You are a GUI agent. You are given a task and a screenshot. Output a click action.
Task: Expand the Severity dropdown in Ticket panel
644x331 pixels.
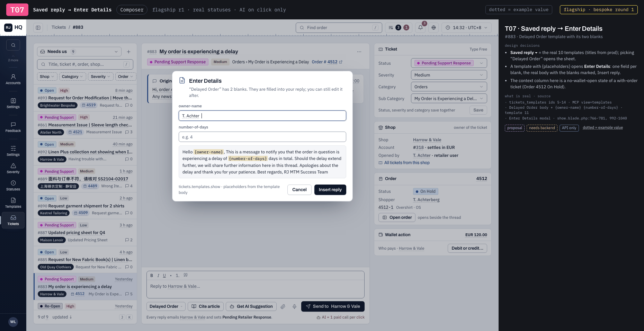[449, 75]
